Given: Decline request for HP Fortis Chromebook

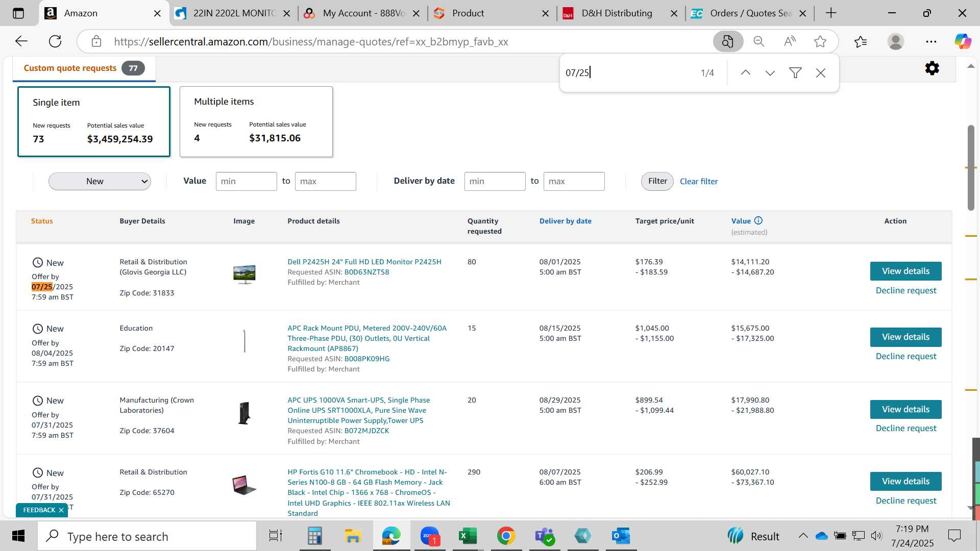Looking at the screenshot, I should [x=906, y=500].
